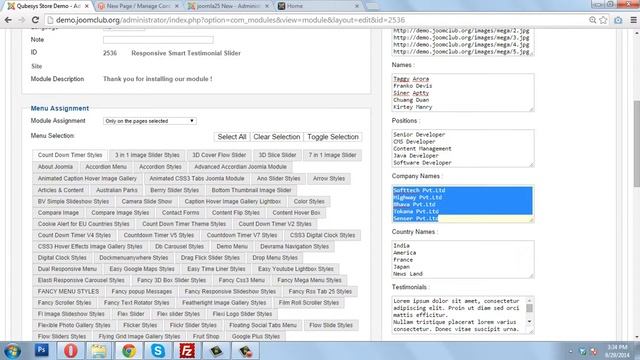The height and width of the screenshot is (360, 640).
Task: Select the Film Roll Scroller Styles item
Action: [309, 302]
